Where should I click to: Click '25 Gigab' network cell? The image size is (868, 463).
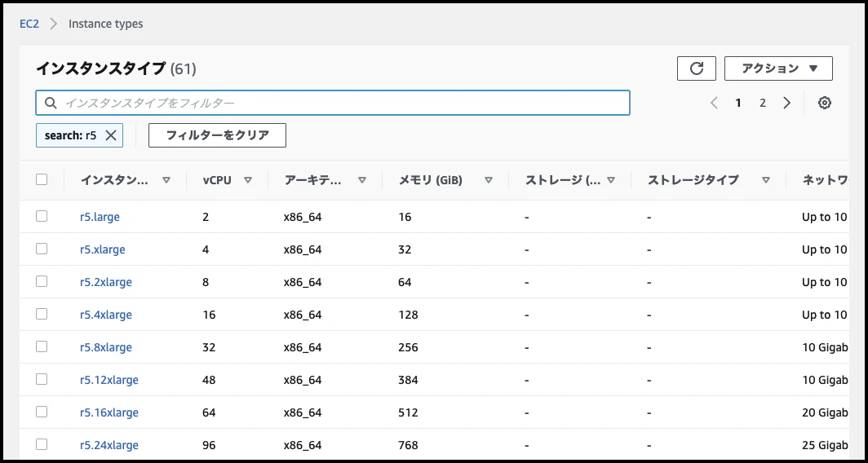tap(825, 445)
